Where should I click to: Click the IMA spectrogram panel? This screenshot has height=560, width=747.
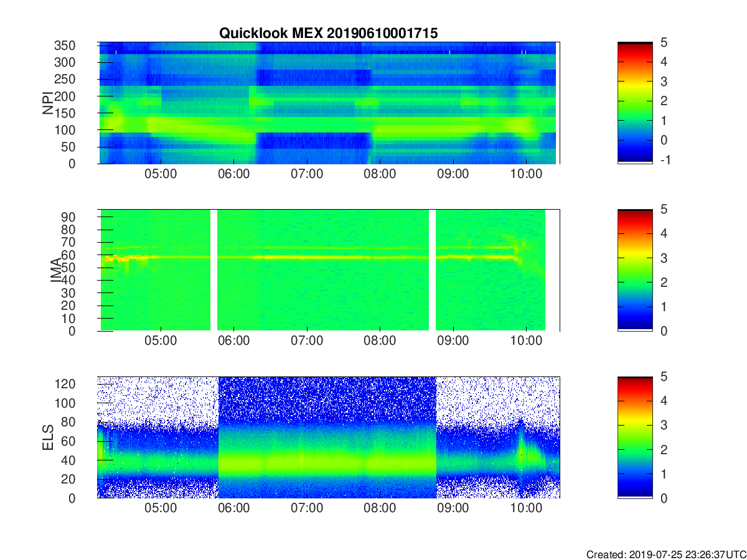point(329,270)
